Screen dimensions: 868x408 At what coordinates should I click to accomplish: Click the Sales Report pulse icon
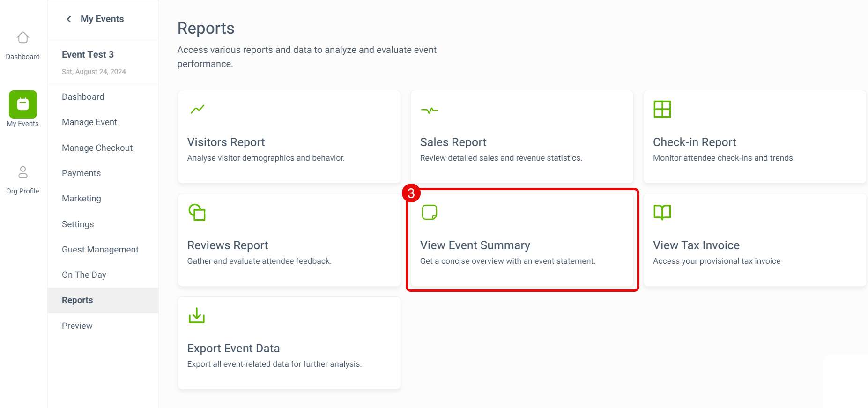click(429, 111)
